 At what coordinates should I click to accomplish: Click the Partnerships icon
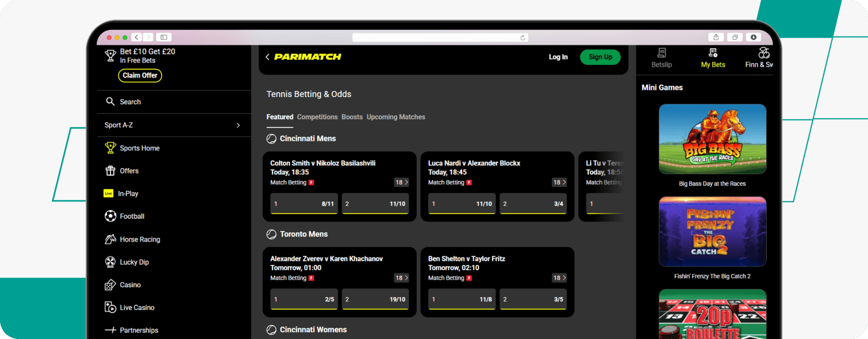110,330
